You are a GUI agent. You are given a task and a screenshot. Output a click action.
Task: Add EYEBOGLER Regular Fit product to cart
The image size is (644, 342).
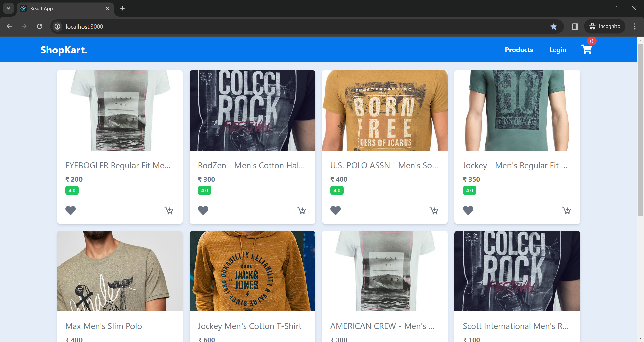[169, 210]
